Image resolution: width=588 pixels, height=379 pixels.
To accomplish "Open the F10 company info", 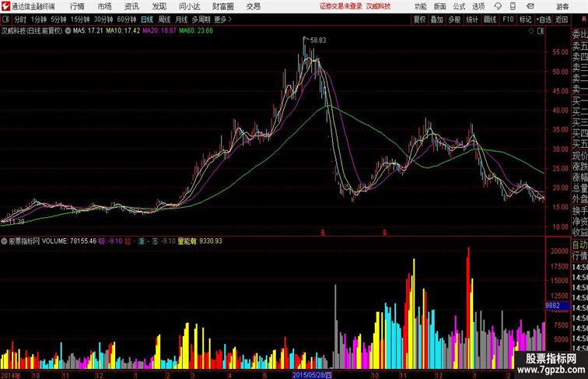I will point(508,19).
